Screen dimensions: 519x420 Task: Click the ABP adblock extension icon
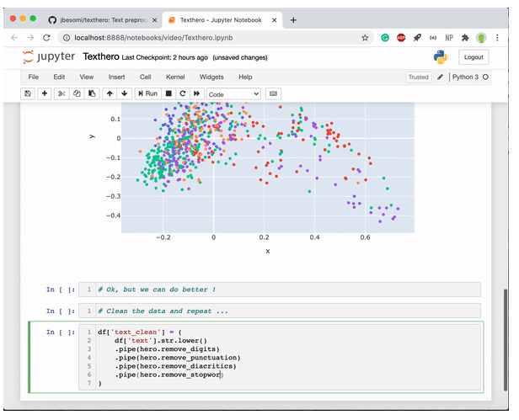(401, 38)
